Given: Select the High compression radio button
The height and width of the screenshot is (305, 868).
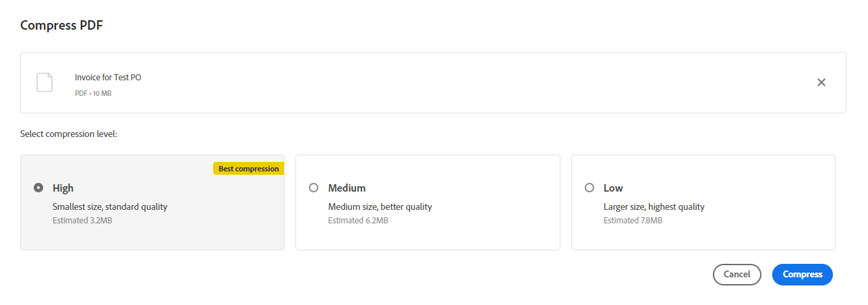Looking at the screenshot, I should (x=38, y=188).
